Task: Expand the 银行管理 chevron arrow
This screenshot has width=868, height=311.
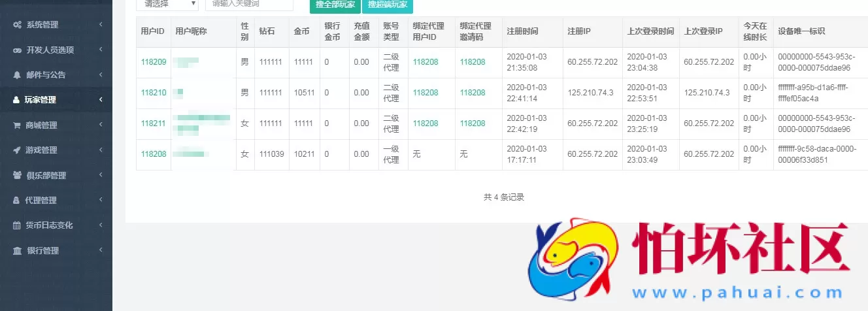Action: 101,251
